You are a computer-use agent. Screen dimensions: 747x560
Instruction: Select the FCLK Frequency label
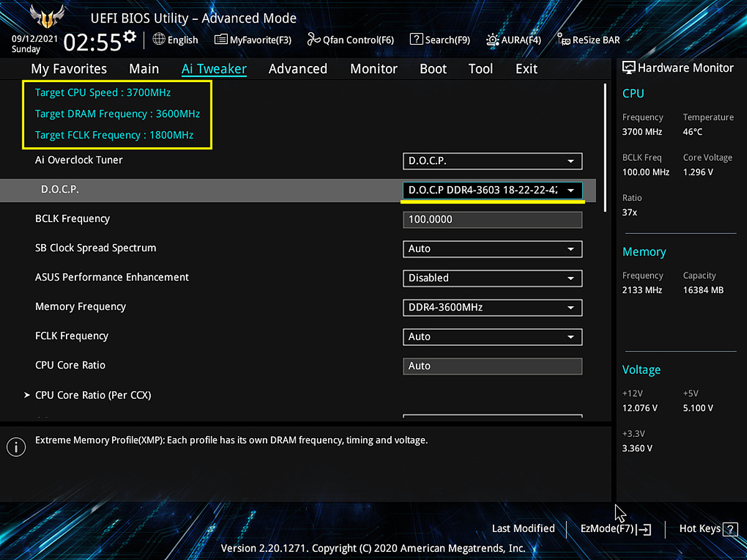[72, 336]
